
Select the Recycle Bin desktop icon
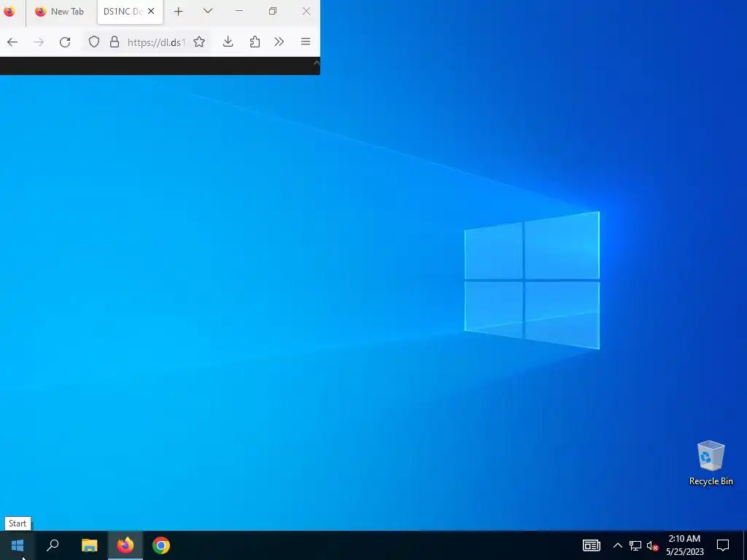point(711,463)
